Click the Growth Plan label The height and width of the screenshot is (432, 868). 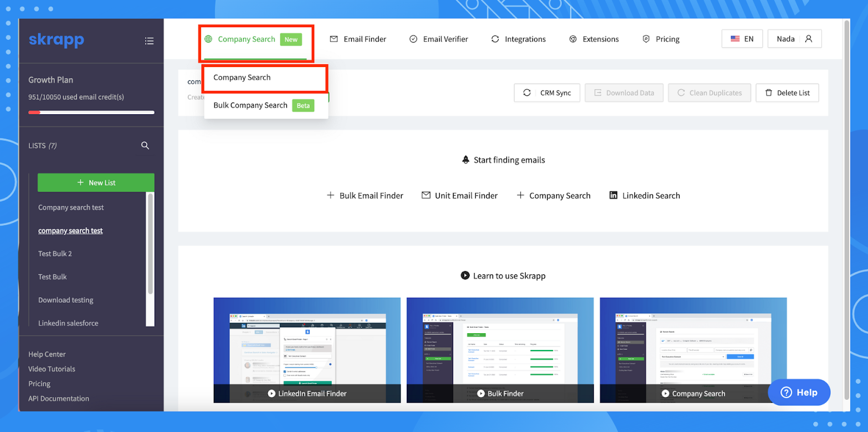50,80
